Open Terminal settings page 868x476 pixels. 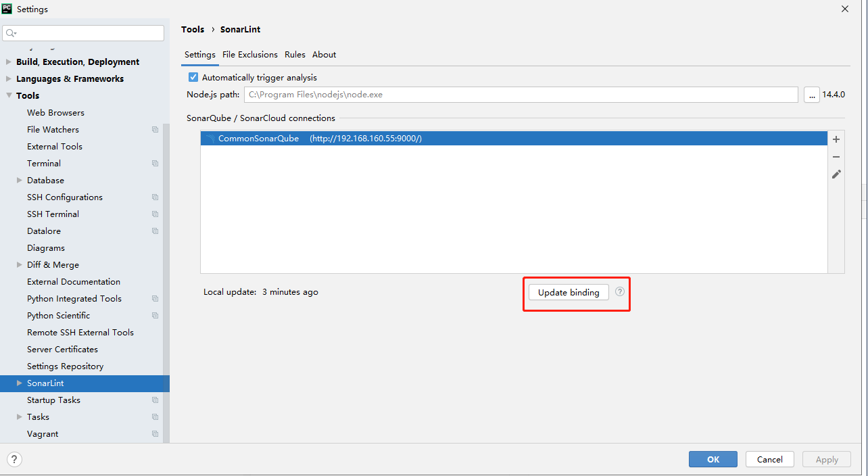[x=44, y=164]
